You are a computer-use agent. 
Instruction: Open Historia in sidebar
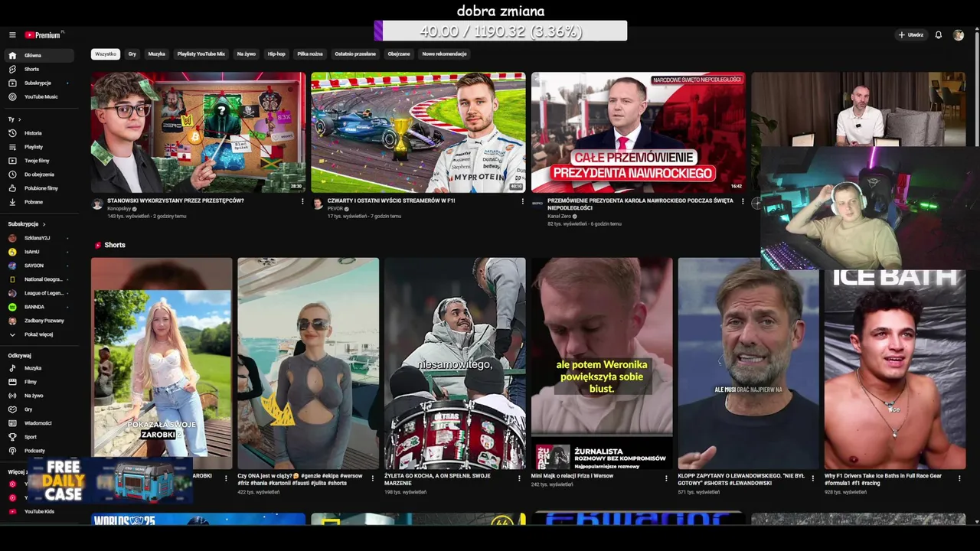tap(38, 133)
